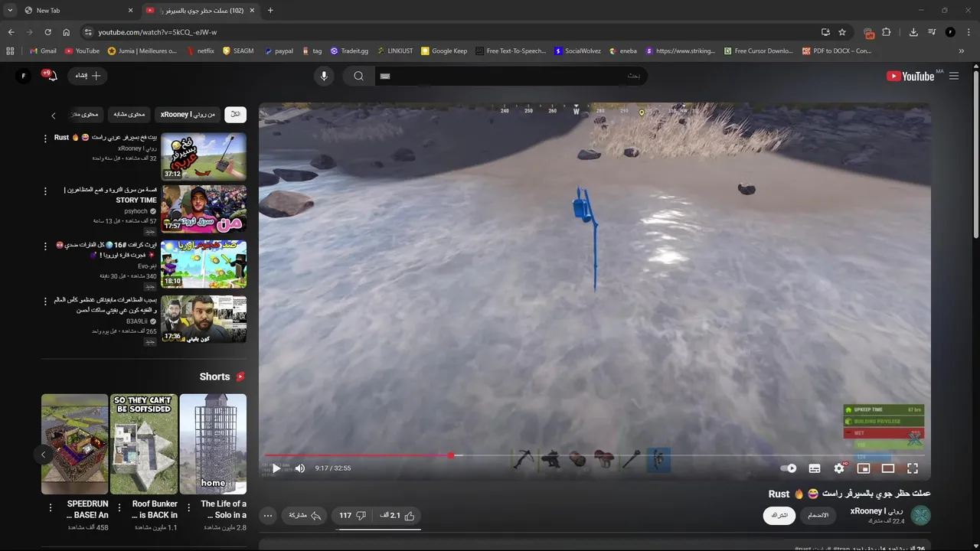This screenshot has width=980, height=551.
Task: Click the search magnifier button
Action: coord(358,76)
